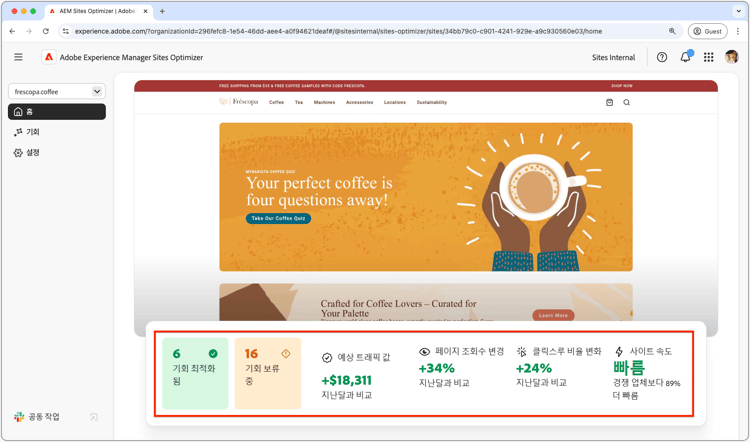Open the 16 기회 보류 중 card
This screenshot has width=750, height=442.
point(268,373)
